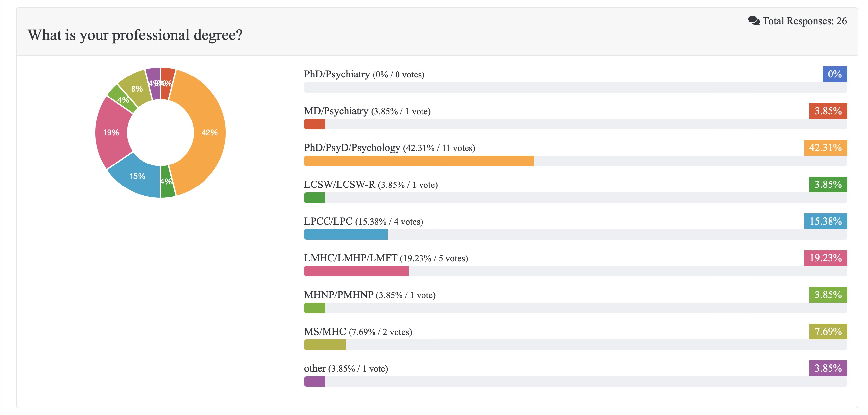Viewport: 868px width, 415px height.
Task: Click the orange 42.31% percentage badge
Action: click(825, 147)
